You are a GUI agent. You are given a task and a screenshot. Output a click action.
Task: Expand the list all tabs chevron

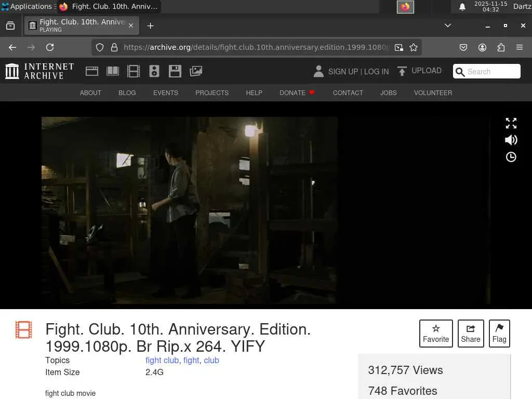pyautogui.click(x=448, y=25)
